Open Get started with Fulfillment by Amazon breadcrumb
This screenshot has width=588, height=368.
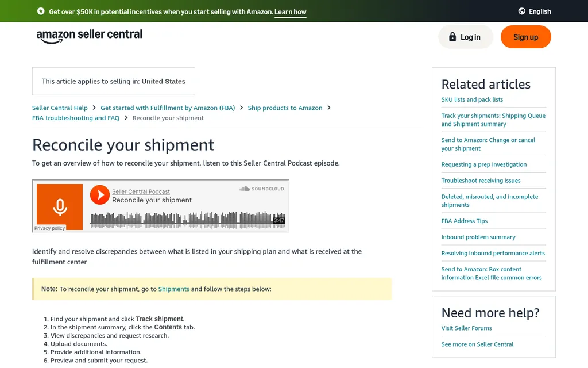(168, 108)
